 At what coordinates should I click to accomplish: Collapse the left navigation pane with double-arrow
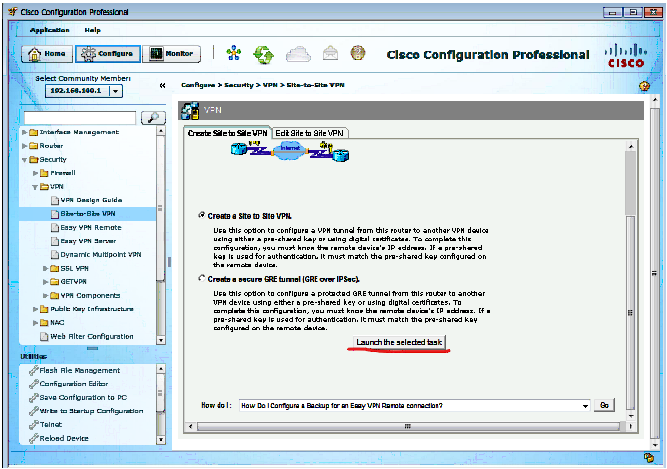[162, 85]
